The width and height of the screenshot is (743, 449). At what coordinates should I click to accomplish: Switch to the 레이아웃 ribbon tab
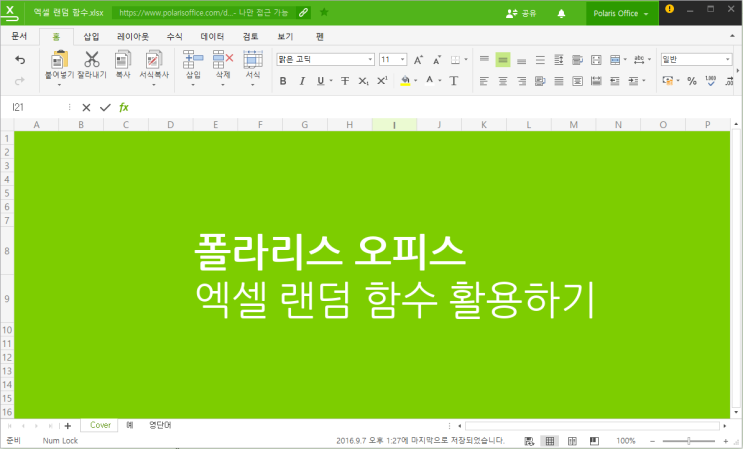pos(133,36)
